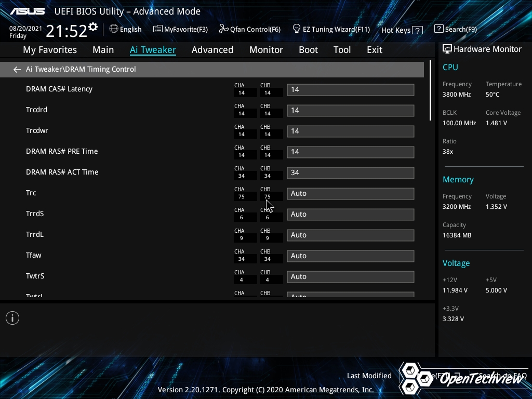This screenshot has height=399, width=532.
Task: Select the Trcdwr value field
Action: [x=351, y=131]
